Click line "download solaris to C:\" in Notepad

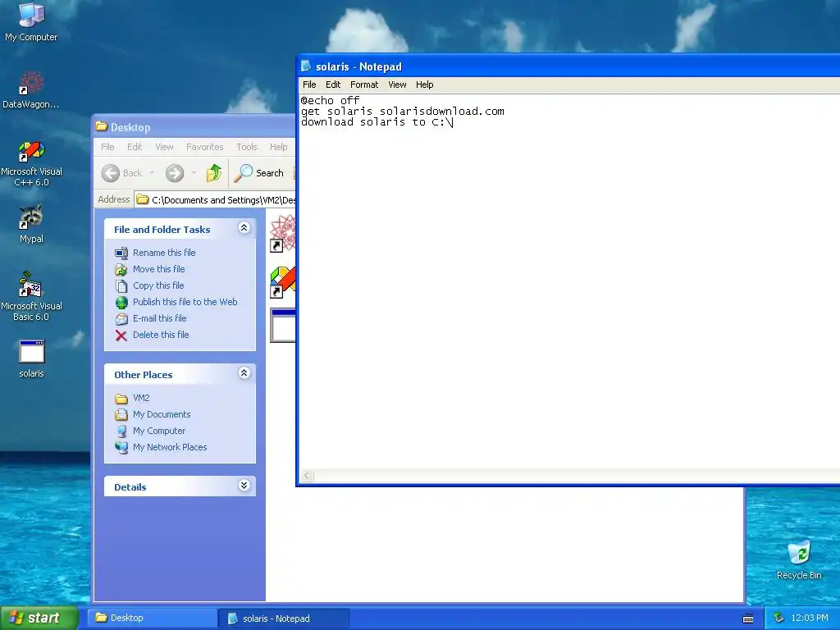point(376,121)
